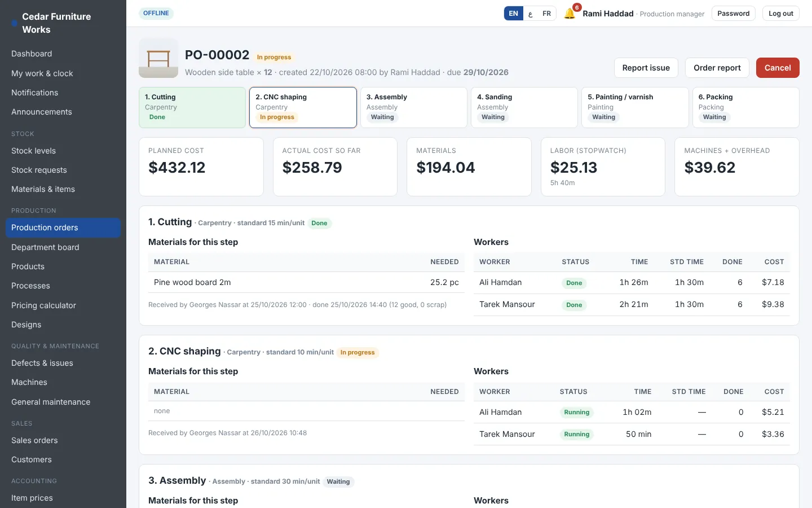812x508 pixels.
Task: Open Item prices under Accounting
Action: click(63, 498)
